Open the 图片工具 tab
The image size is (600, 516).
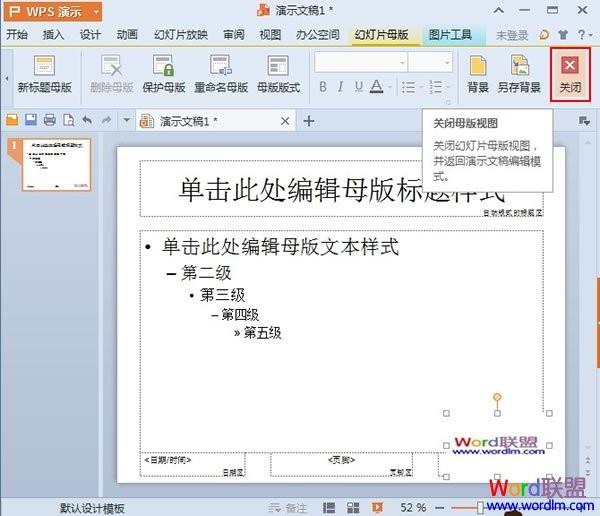click(x=450, y=35)
